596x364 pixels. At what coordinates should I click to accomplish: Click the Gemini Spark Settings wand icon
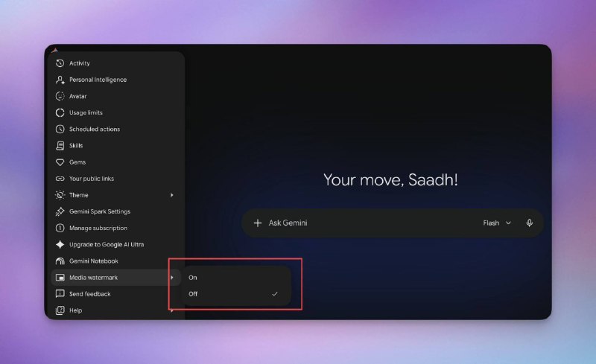coord(60,211)
